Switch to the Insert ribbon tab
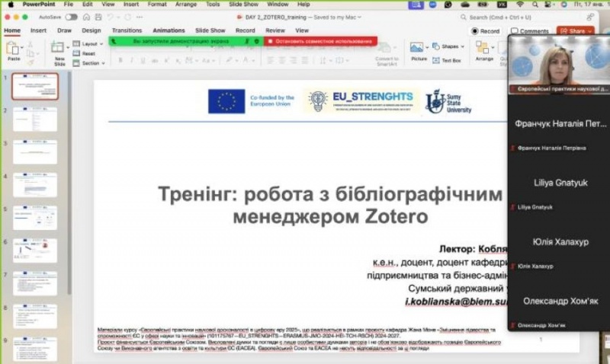The height and width of the screenshot is (364, 610). click(38, 30)
